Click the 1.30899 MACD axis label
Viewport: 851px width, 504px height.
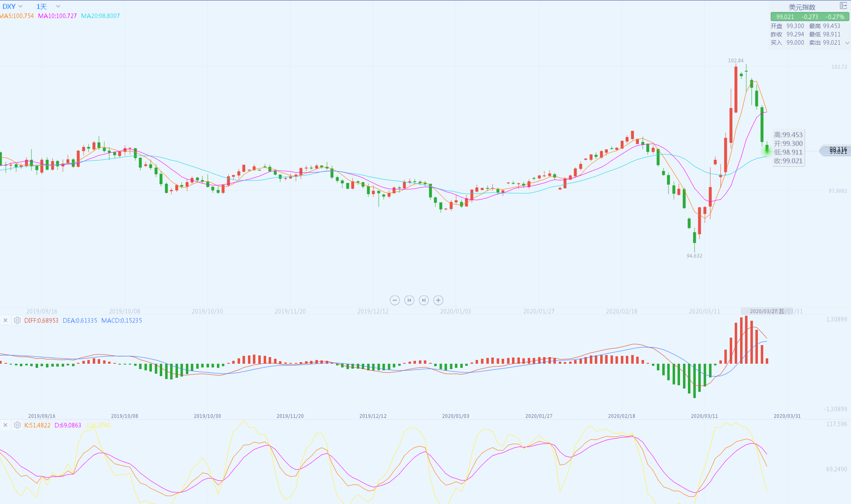837,319
